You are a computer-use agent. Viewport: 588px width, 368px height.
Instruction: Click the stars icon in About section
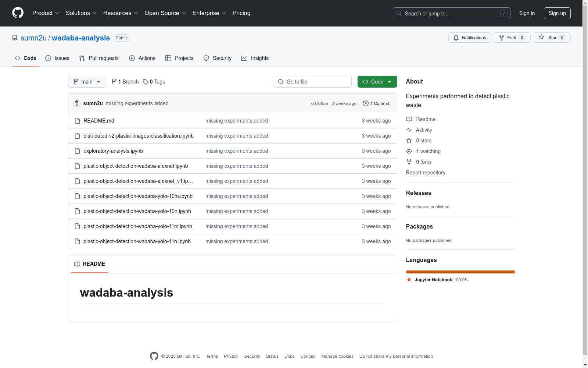pos(409,141)
